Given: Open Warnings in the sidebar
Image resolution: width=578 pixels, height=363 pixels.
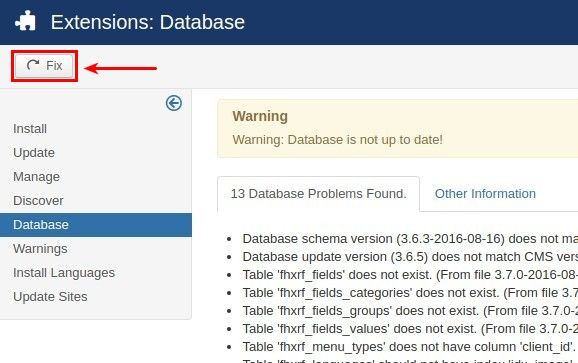Looking at the screenshot, I should [40, 249].
